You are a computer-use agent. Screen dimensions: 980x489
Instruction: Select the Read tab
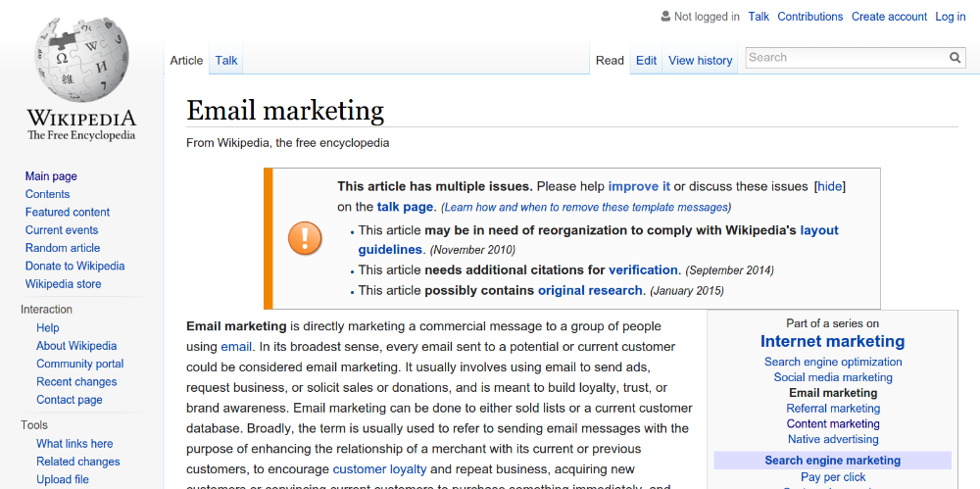click(x=610, y=61)
